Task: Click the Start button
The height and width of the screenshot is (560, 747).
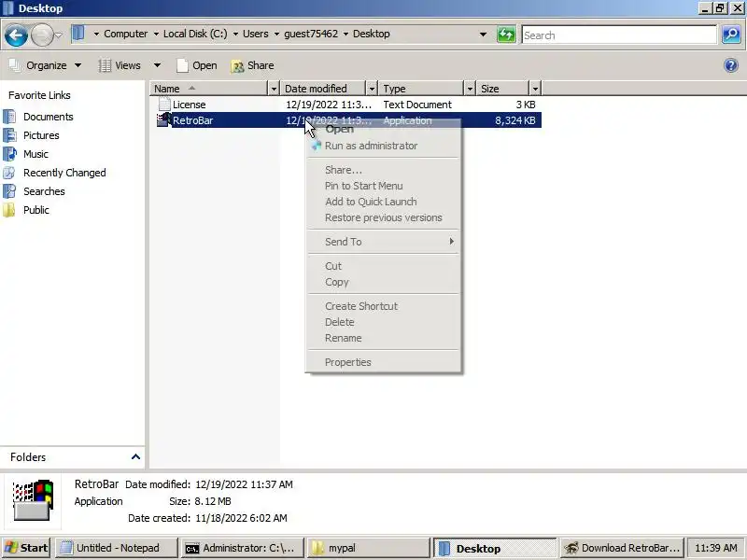Action: pos(27,548)
